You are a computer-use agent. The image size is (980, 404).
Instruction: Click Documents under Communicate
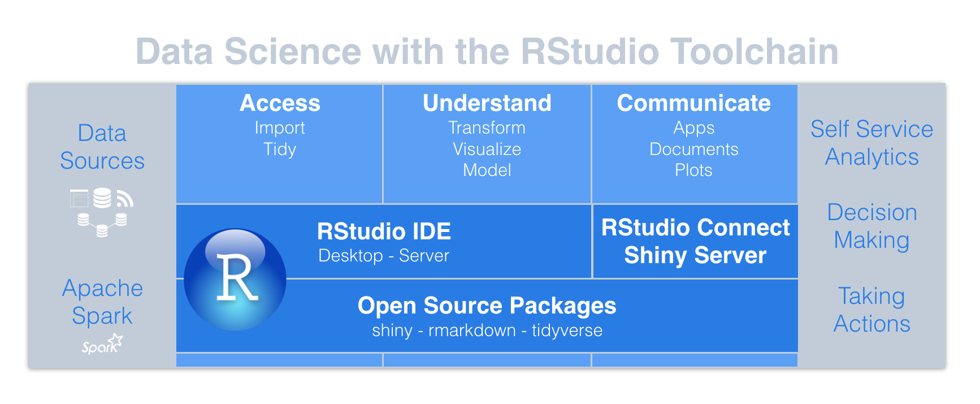point(693,149)
